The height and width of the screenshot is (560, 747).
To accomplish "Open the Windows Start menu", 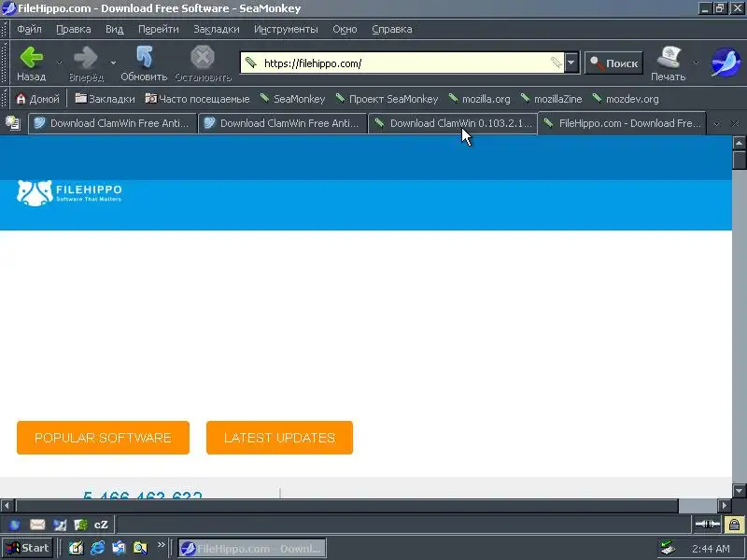I will click(27, 548).
